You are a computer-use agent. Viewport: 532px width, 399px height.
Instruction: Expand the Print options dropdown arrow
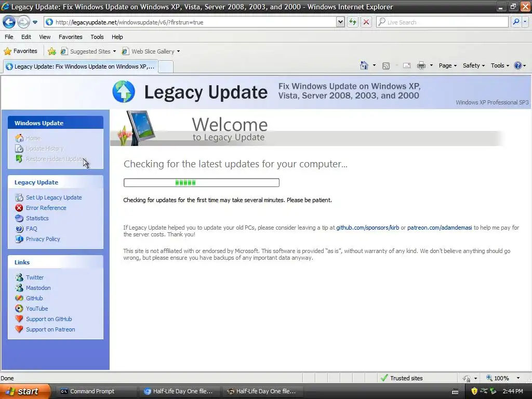[431, 65]
